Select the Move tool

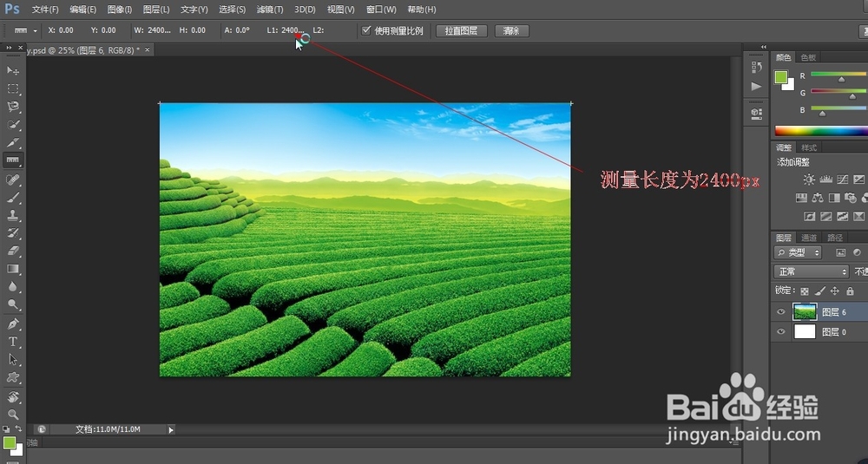click(x=13, y=70)
